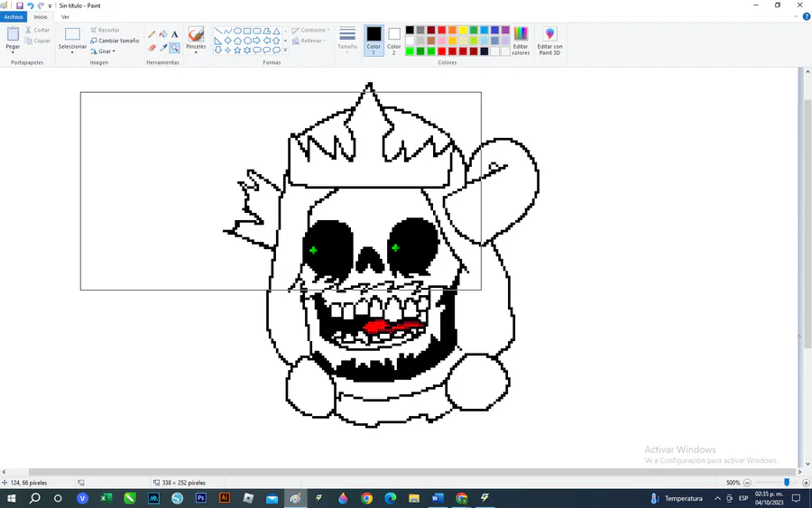Open the Pegar dropdown arrow
Viewport: 812px width, 508px height.
click(13, 52)
